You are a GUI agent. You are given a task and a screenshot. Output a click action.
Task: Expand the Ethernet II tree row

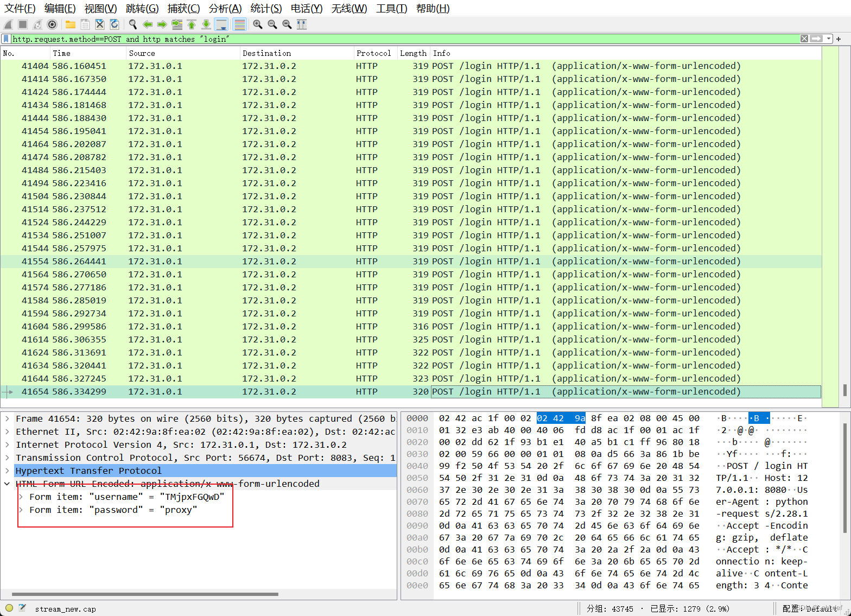click(x=7, y=431)
